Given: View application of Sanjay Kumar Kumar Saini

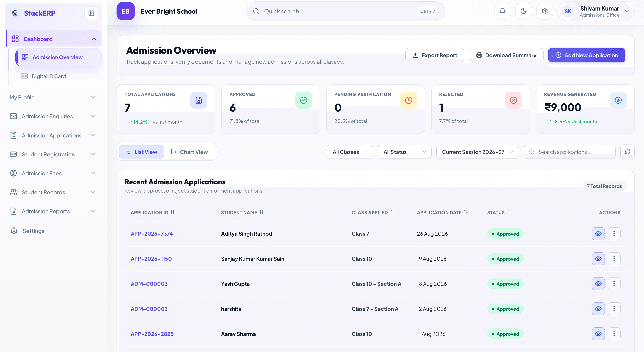Looking at the screenshot, I should pos(598,259).
